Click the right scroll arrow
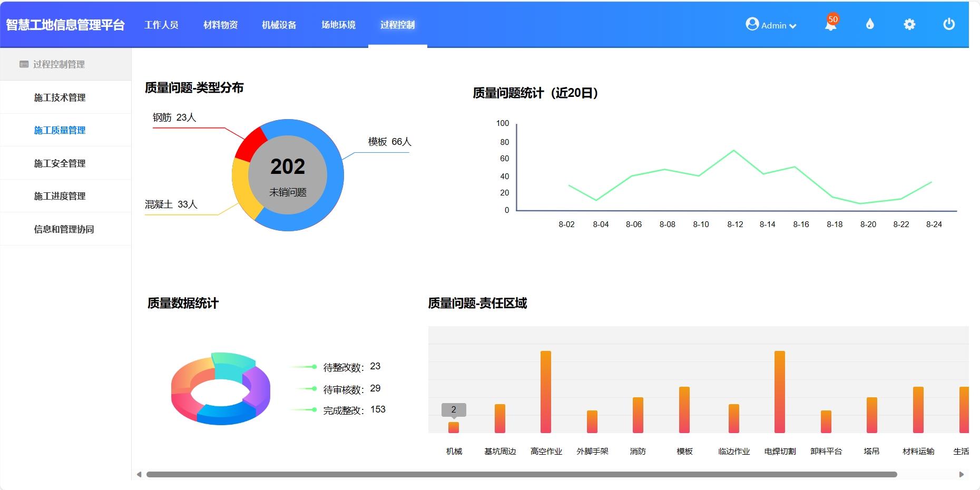 click(962, 475)
